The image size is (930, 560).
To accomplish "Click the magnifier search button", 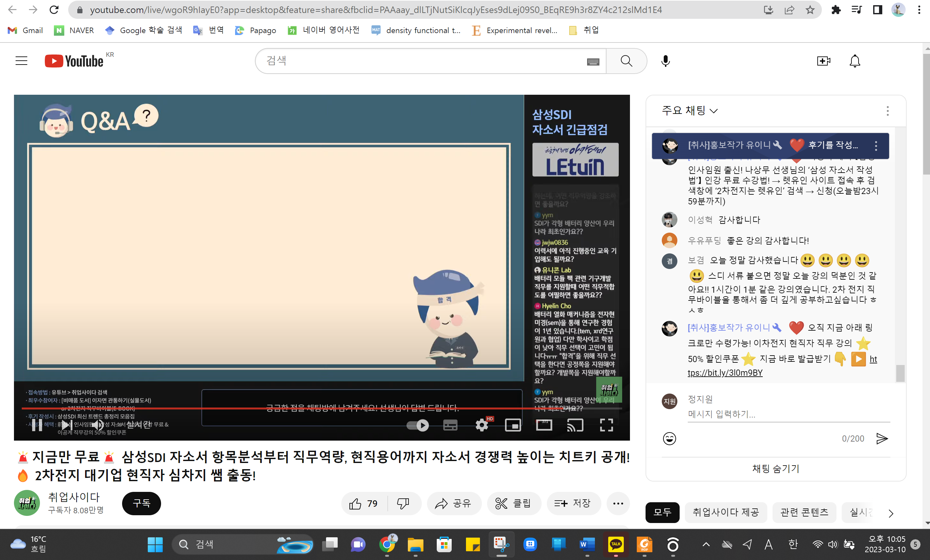I will pos(626,61).
